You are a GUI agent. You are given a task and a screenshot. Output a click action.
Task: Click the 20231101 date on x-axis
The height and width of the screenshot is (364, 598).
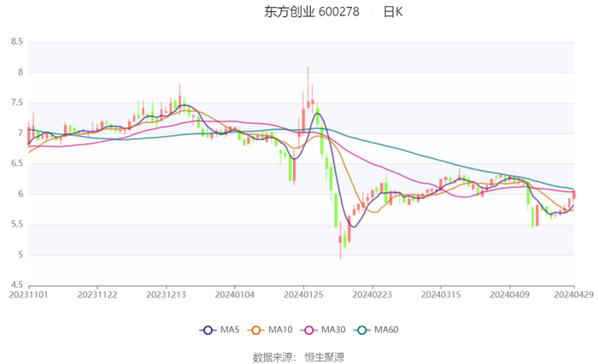tap(29, 294)
